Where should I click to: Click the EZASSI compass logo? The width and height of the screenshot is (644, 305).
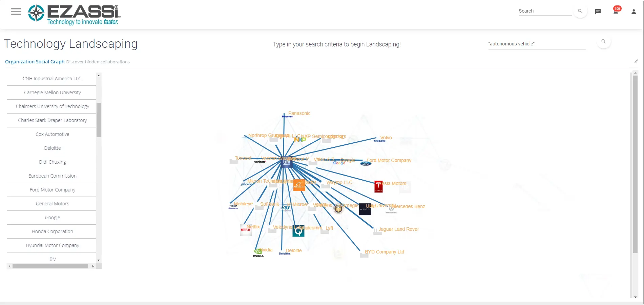(x=36, y=13)
